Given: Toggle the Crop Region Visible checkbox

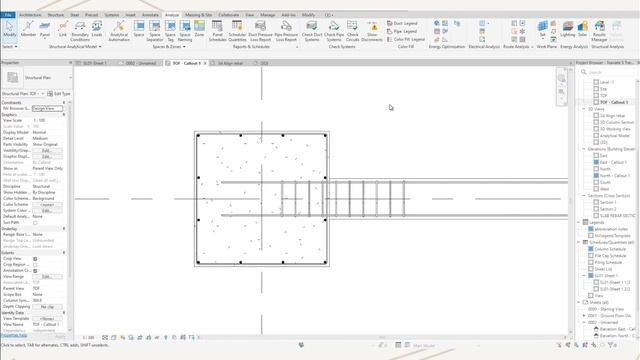Looking at the screenshot, I should pos(35,265).
